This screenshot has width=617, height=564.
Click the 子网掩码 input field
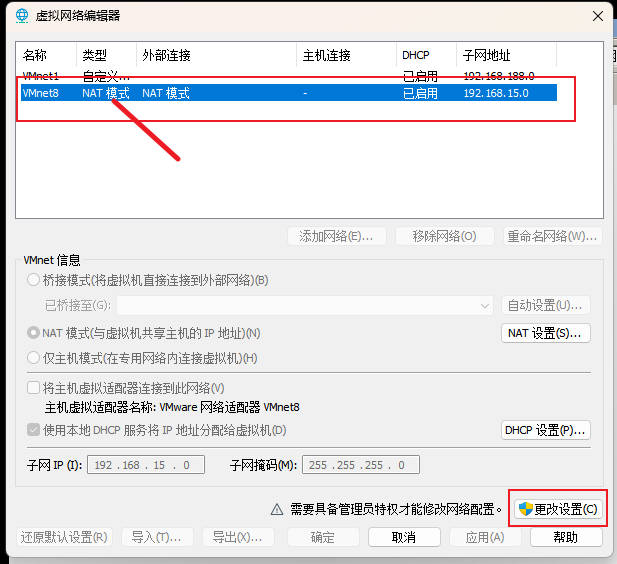tap(360, 465)
